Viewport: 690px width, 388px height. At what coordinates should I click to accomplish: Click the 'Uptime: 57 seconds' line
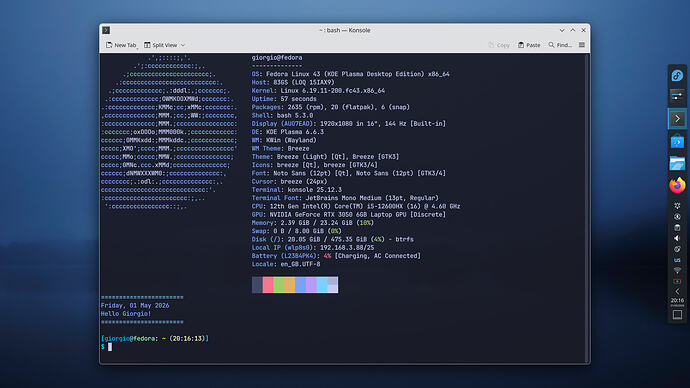pos(284,99)
